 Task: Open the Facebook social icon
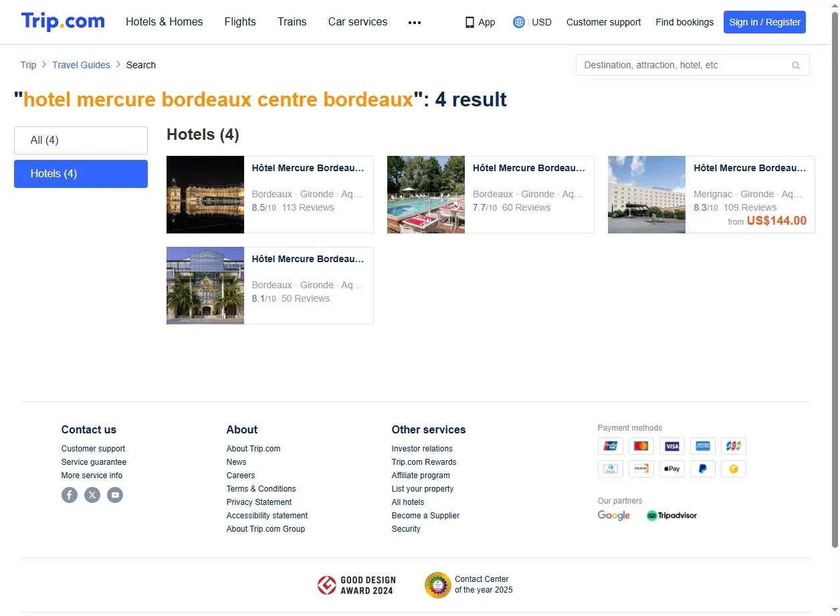70,495
